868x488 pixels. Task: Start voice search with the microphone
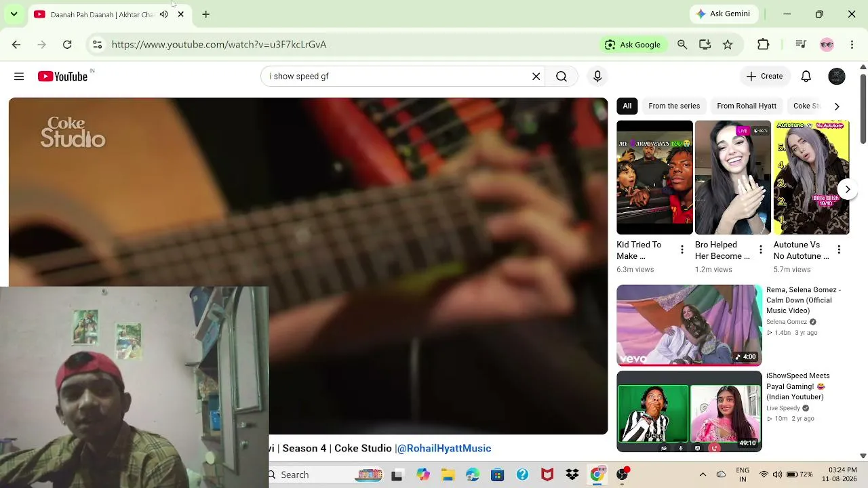tap(597, 77)
